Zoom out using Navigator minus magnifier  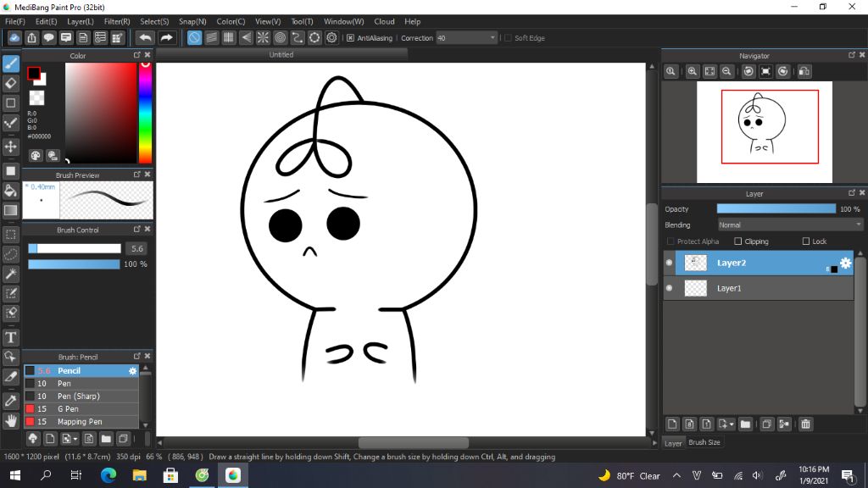726,71
